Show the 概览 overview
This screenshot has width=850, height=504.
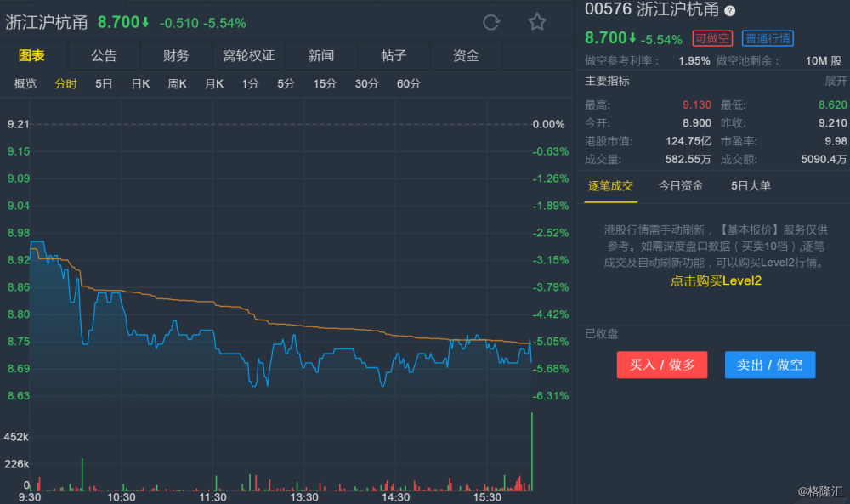coord(25,83)
